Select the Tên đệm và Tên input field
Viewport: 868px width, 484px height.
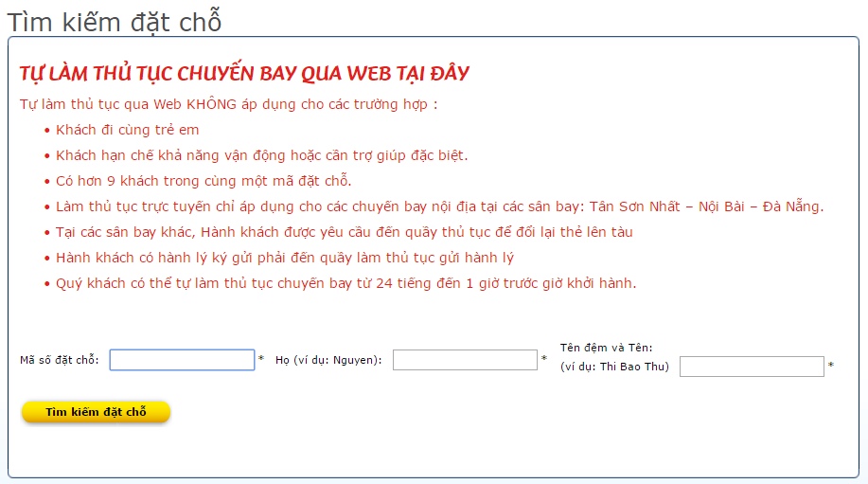(x=752, y=367)
